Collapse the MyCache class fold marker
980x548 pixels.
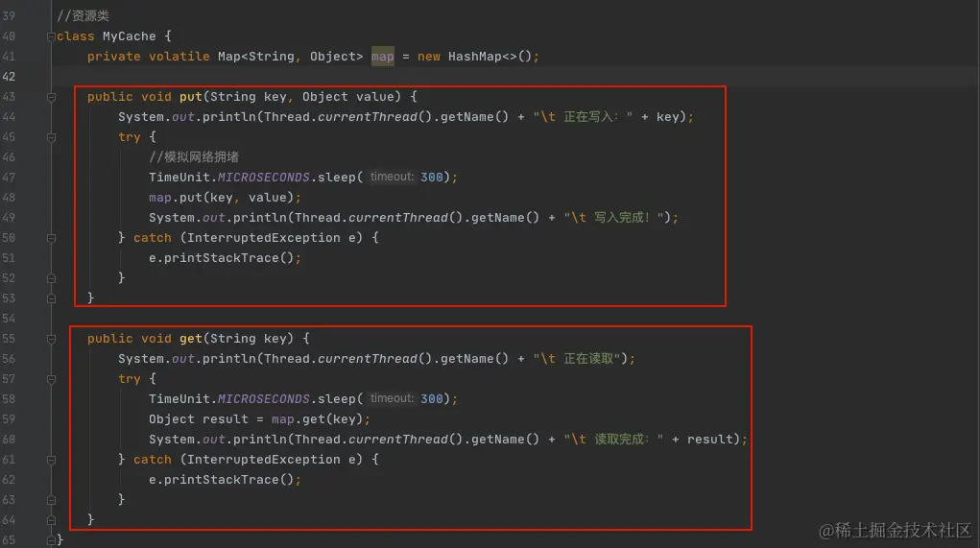pos(51,36)
